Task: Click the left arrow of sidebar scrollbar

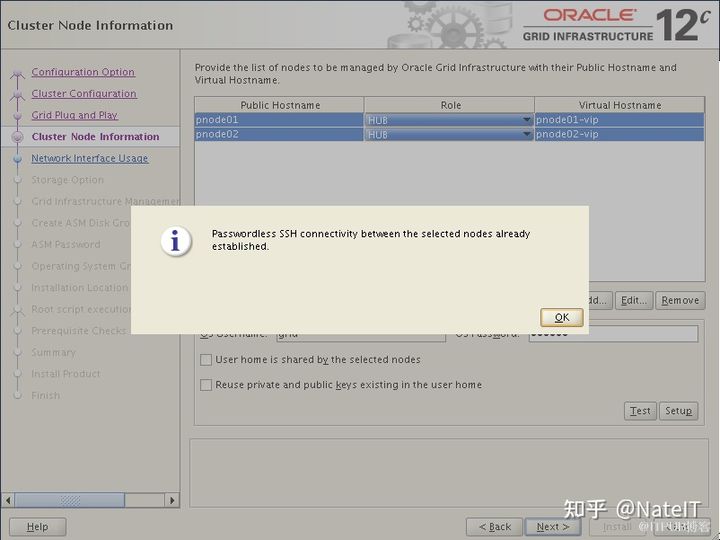Action: [8, 500]
